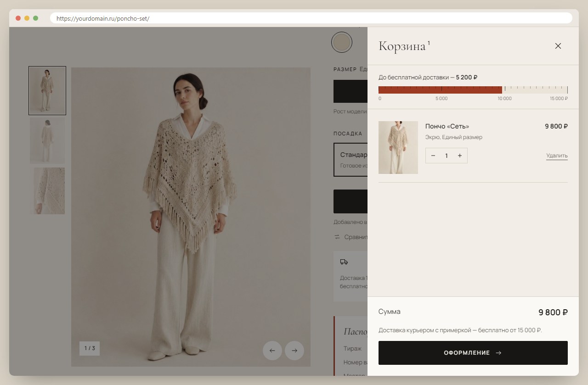Click the green window maximize dot

point(35,18)
